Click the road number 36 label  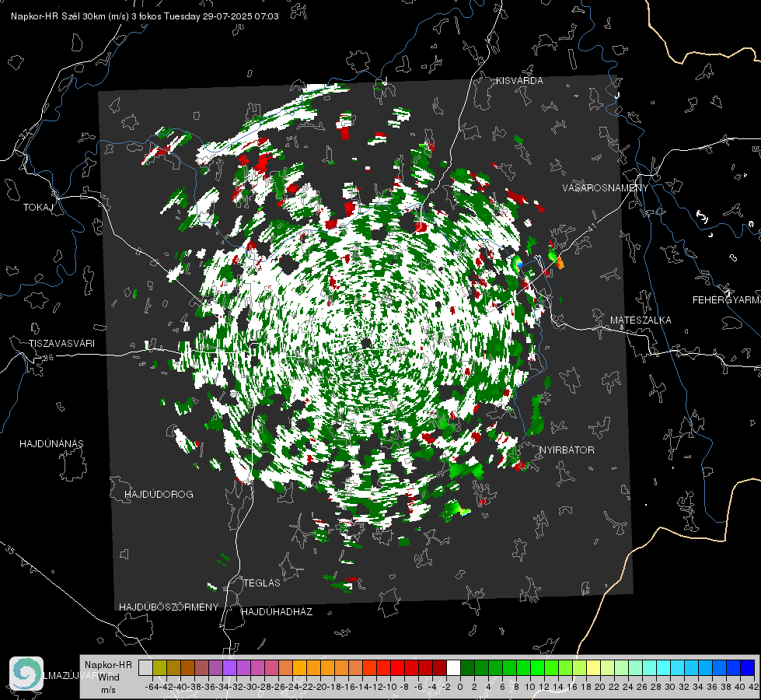coord(48,358)
